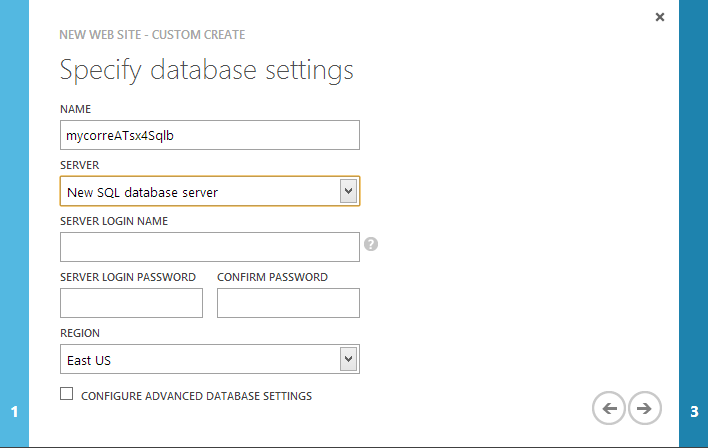Select the Server Login Password field
708x448 pixels.
131,303
